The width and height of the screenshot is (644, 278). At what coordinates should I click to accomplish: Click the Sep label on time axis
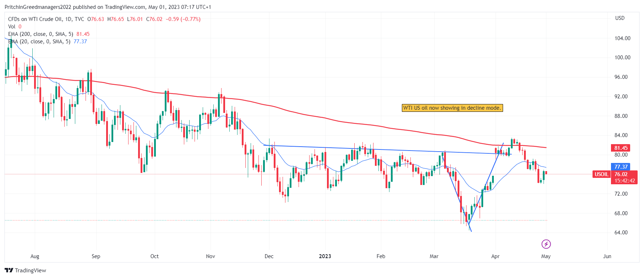coord(96,256)
